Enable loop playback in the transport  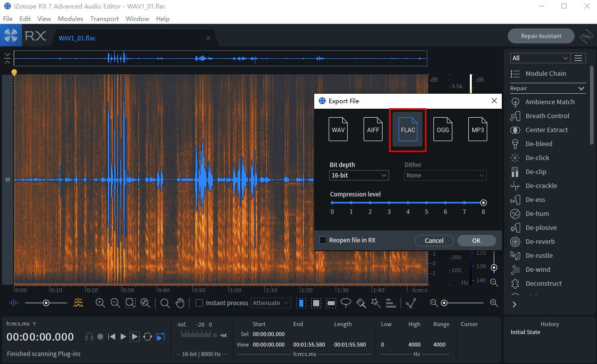(148, 337)
